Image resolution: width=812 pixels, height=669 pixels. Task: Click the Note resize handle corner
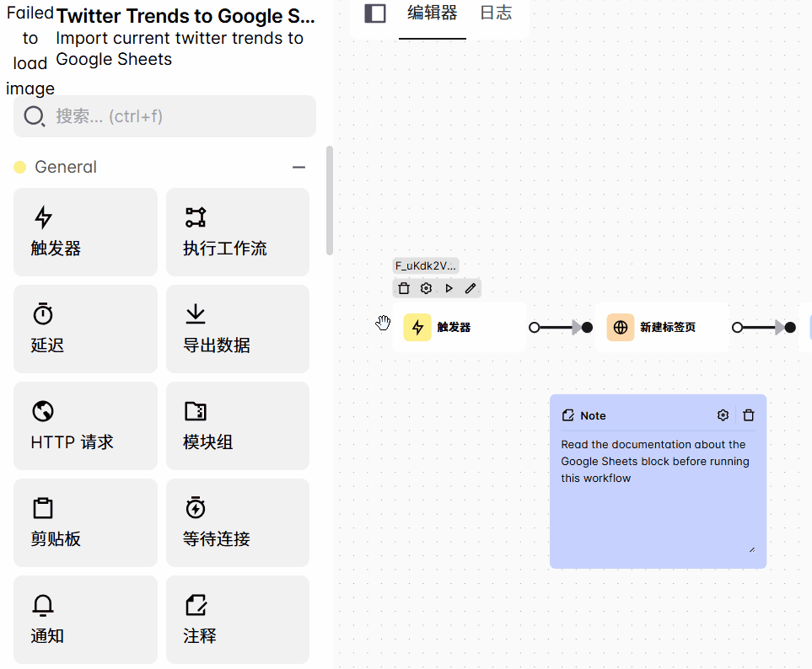752,550
